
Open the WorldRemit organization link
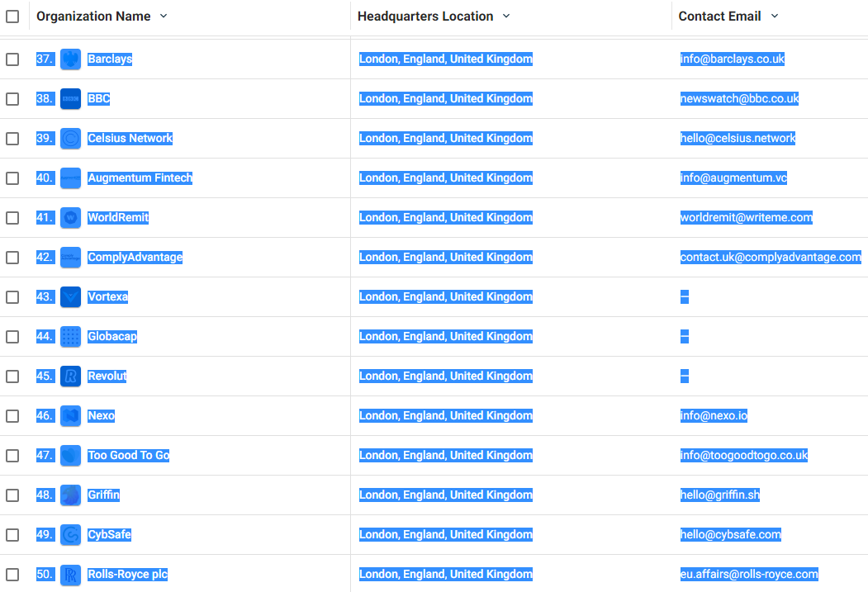point(118,217)
